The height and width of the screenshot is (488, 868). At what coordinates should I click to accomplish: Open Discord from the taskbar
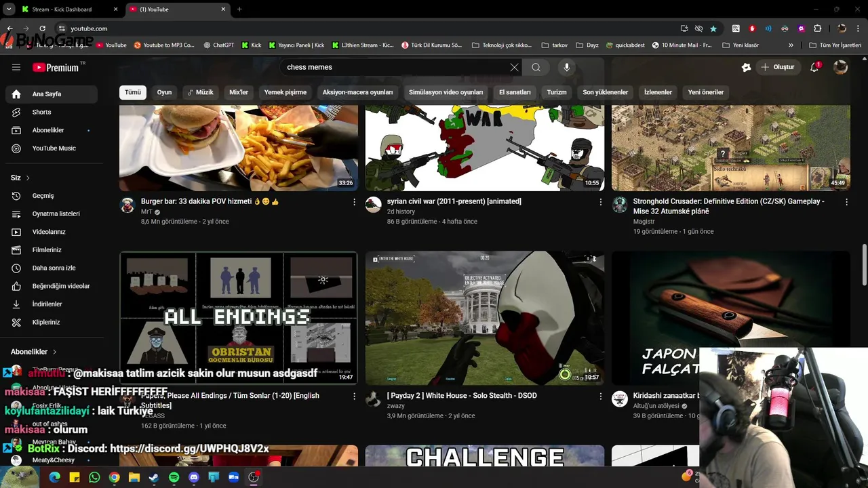coord(194,477)
